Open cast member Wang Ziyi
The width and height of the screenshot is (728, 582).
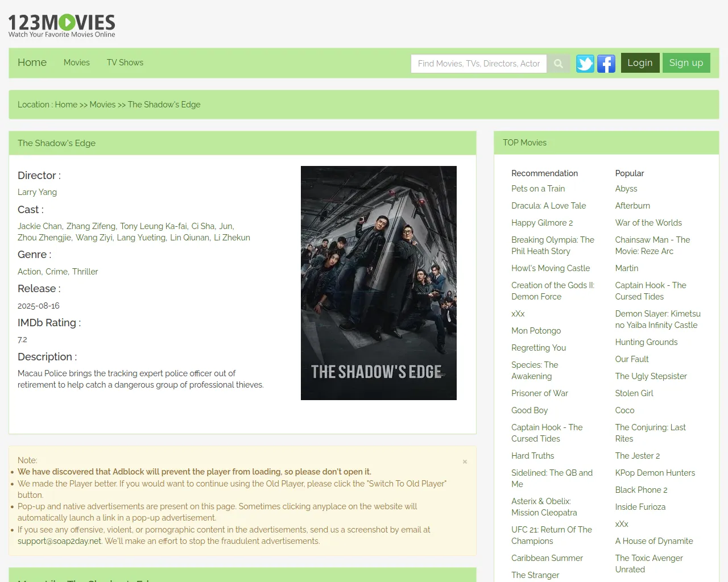[x=94, y=238]
